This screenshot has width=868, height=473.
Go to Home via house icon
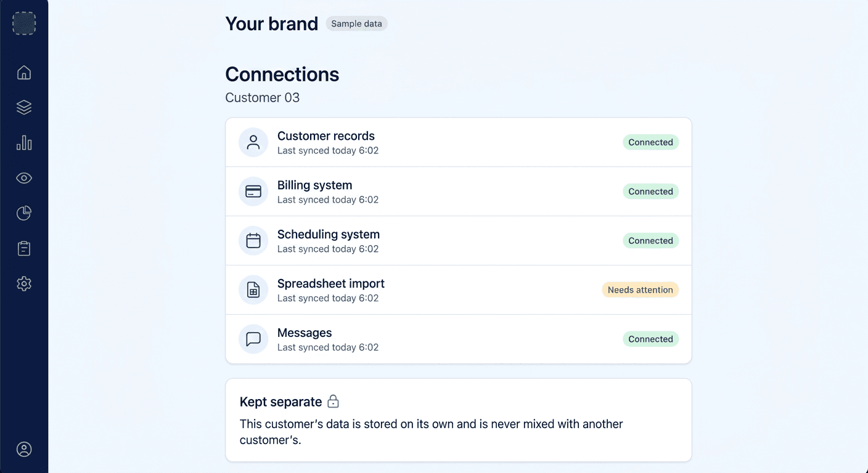pos(24,73)
